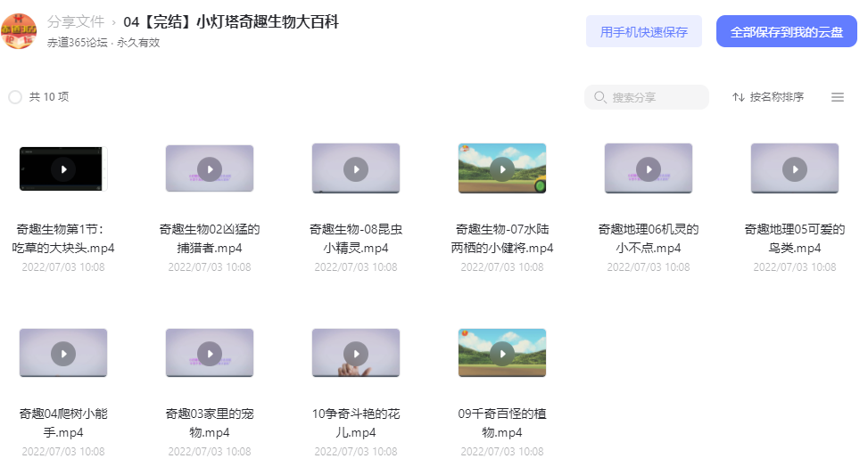Select file name 奇趣生物第1节：吃草的大块头.mp4
The width and height of the screenshot is (868, 475).
63,238
